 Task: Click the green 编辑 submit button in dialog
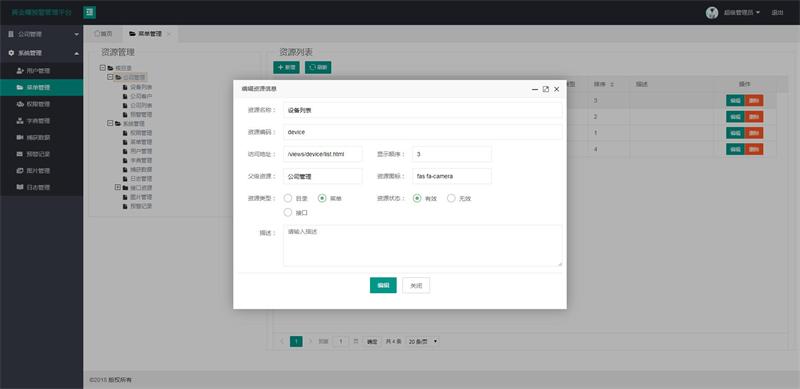(383, 285)
